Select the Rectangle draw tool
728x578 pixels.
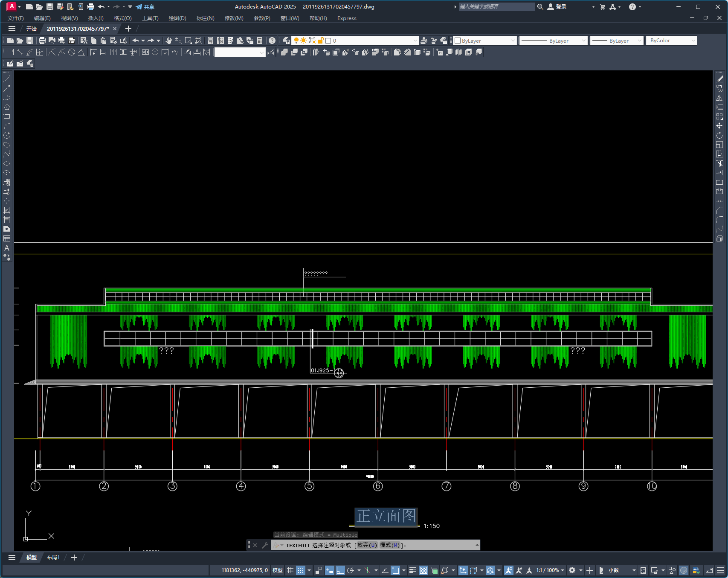click(x=7, y=116)
